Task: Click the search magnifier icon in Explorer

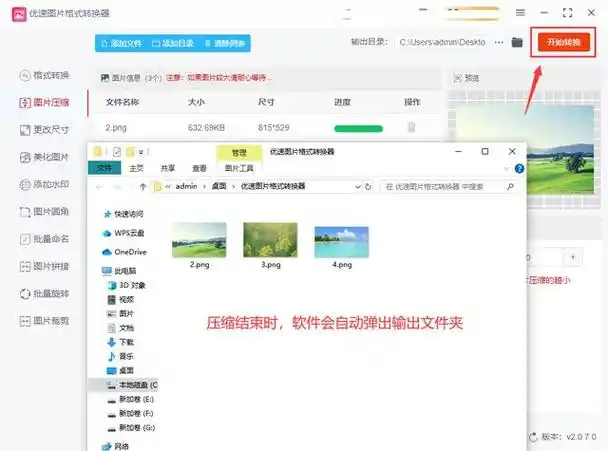Action: tap(510, 187)
